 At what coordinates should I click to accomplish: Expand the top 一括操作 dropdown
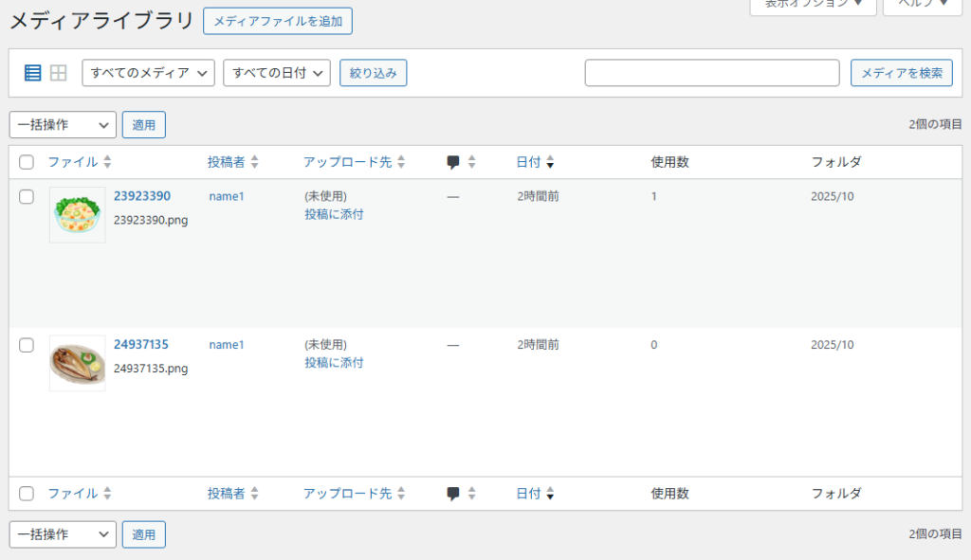[x=63, y=124]
